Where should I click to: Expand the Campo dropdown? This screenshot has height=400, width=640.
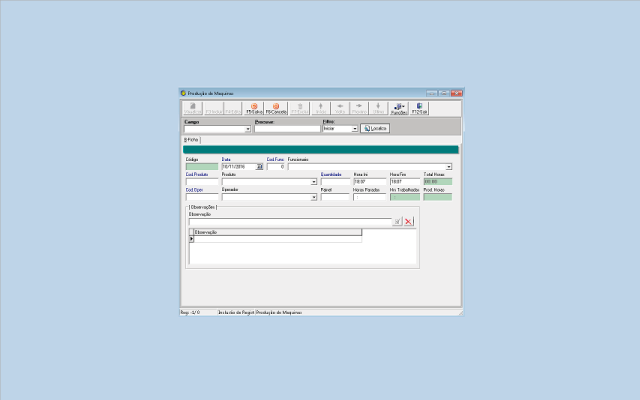pos(247,129)
